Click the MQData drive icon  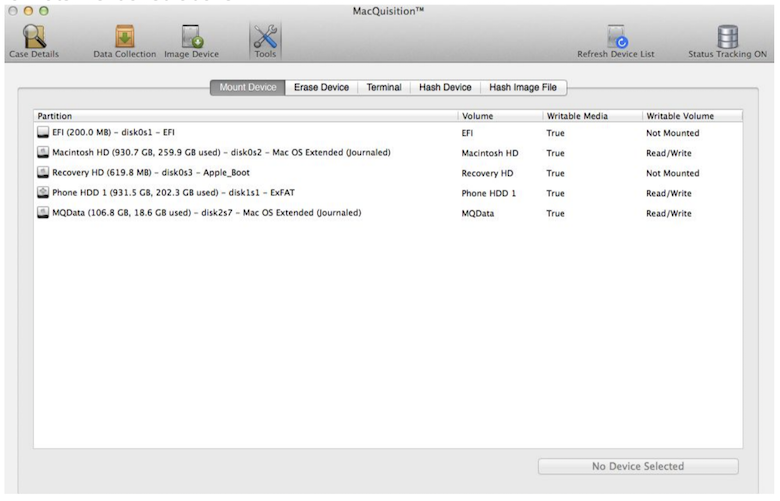coord(43,213)
